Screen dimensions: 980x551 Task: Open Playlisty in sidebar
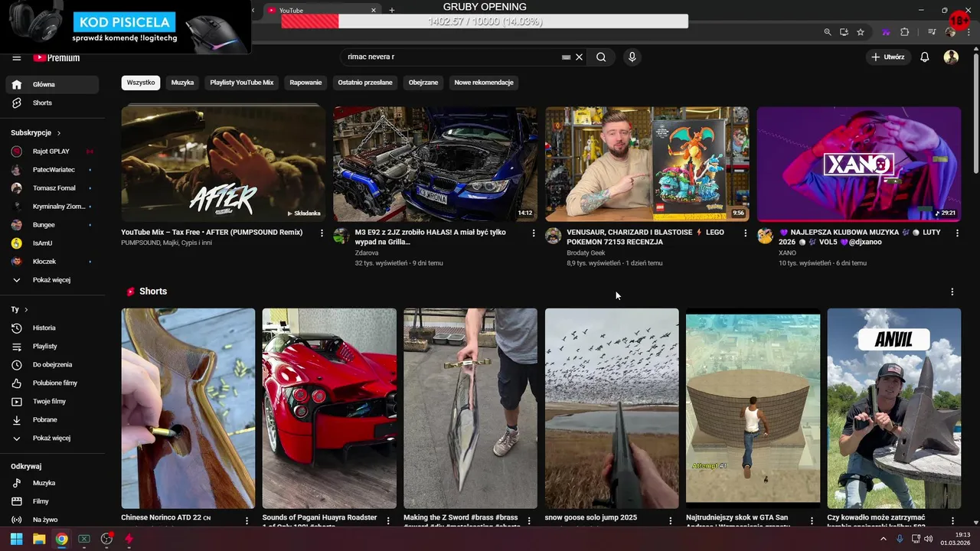tap(52, 346)
